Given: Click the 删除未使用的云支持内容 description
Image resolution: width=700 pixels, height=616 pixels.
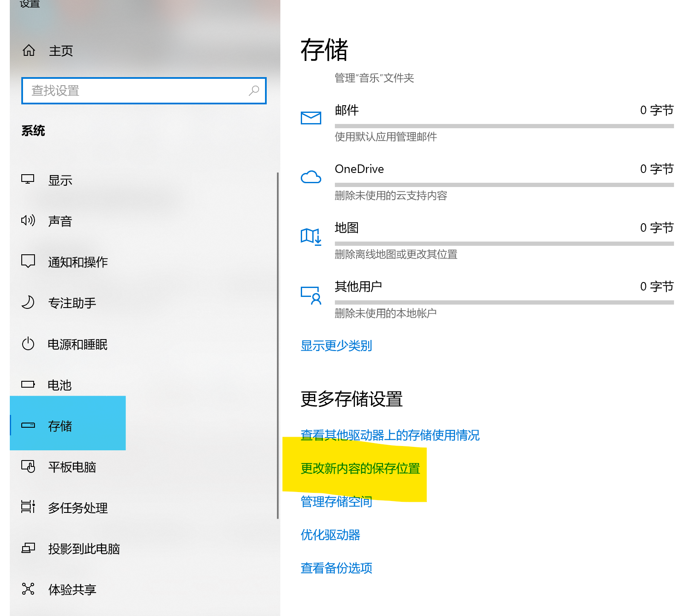Looking at the screenshot, I should (x=391, y=196).
